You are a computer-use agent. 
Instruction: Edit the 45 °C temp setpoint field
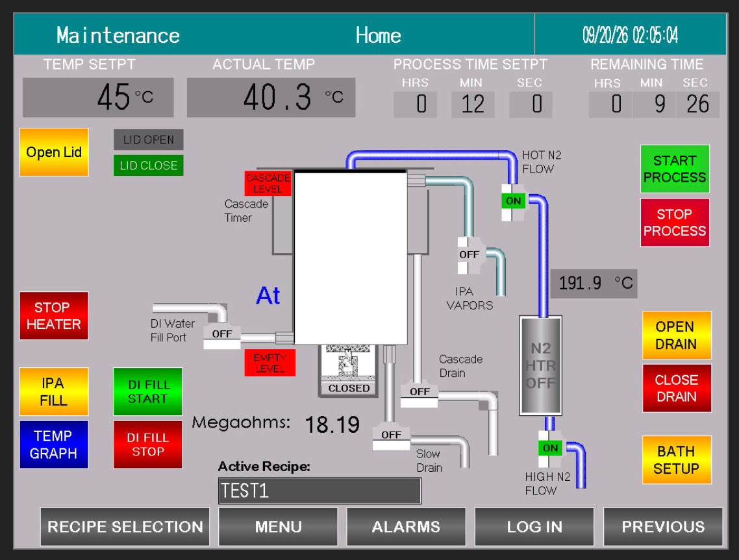point(98,97)
